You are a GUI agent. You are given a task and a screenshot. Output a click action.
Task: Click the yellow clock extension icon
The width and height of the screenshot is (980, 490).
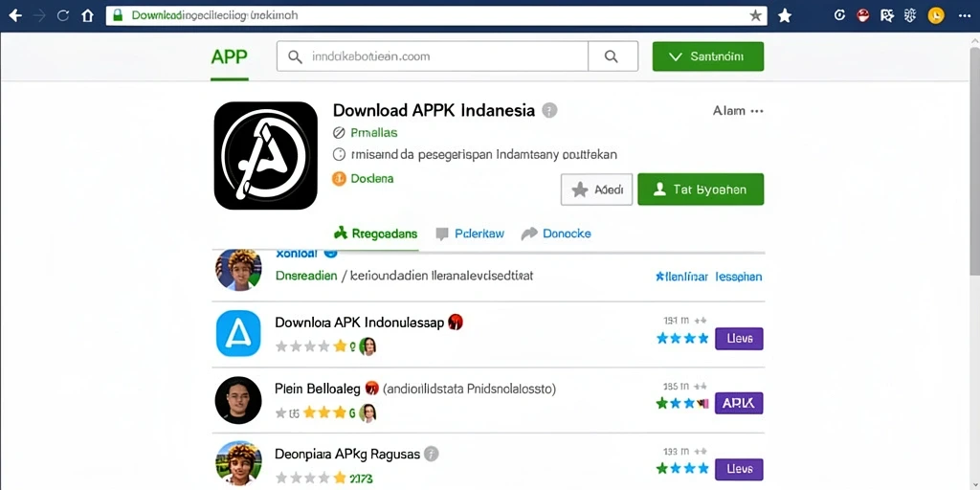pos(936,15)
